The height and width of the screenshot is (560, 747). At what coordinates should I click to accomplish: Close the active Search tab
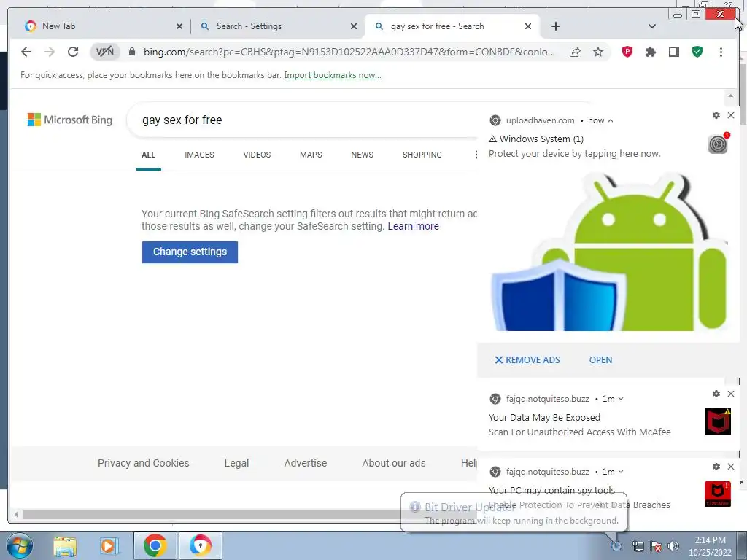coord(528,26)
